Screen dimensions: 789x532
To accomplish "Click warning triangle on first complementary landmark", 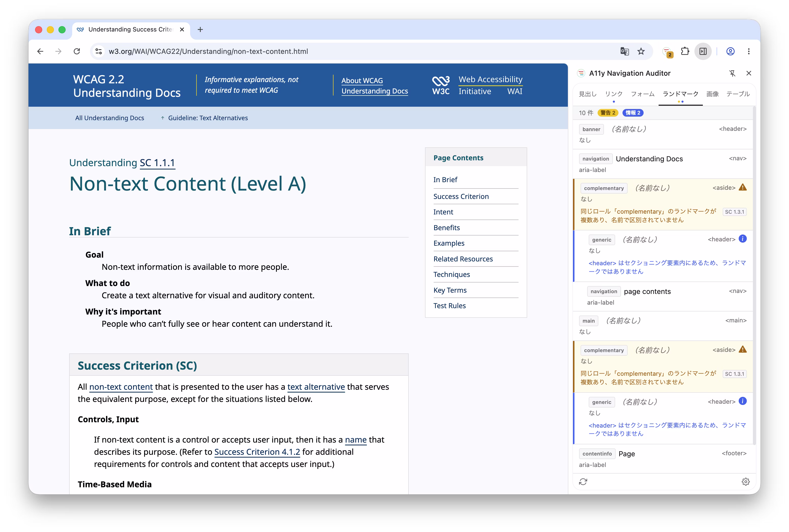I will click(x=742, y=187).
